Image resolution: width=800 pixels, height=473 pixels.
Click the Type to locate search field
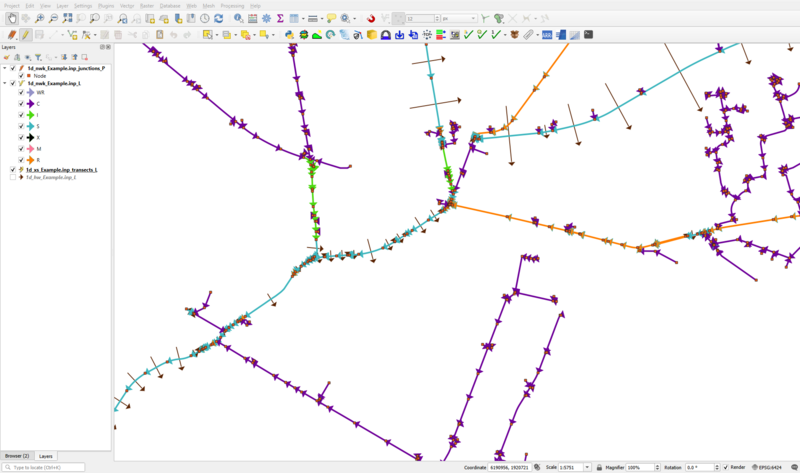[46, 467]
